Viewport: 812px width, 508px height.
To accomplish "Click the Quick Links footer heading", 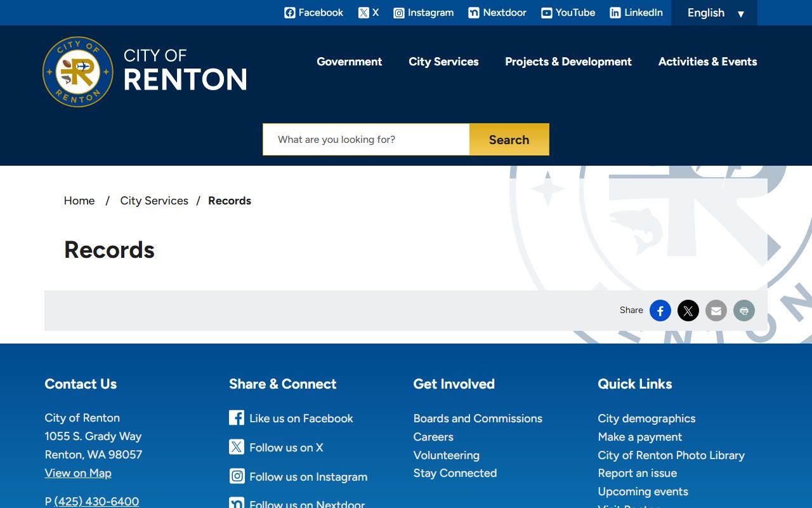I will 635,384.
